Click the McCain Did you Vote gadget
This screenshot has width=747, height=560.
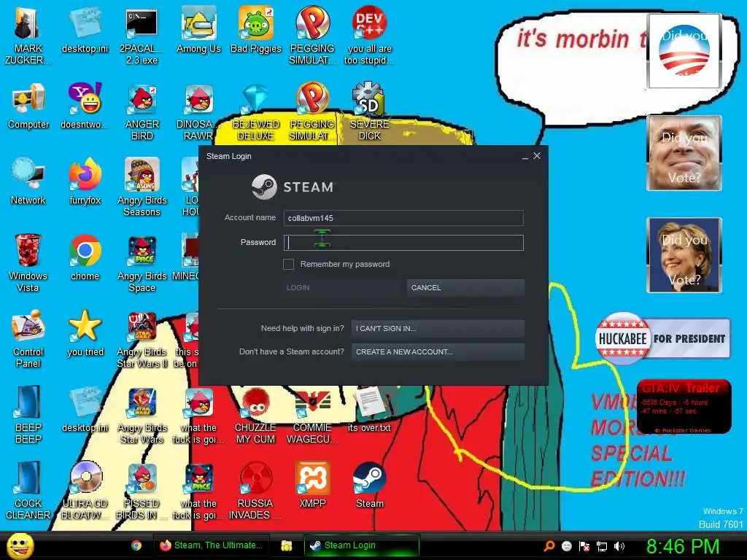click(x=684, y=153)
